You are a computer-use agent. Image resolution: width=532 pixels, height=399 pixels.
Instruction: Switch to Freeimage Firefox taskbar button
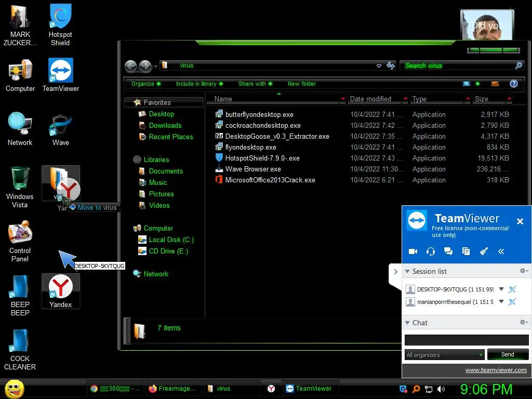click(x=172, y=389)
